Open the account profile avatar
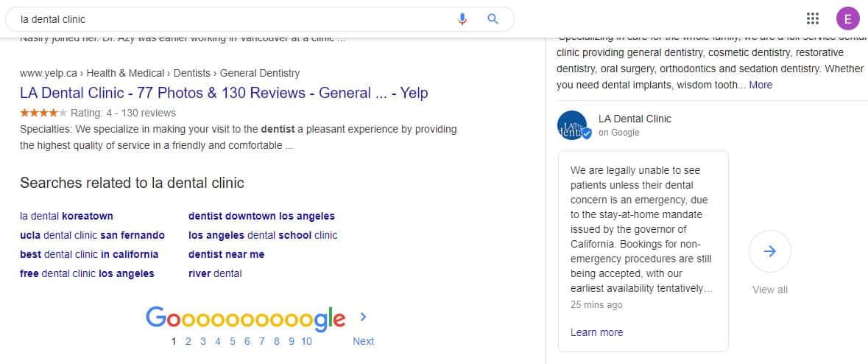This screenshot has height=364, width=868. pos(848,19)
